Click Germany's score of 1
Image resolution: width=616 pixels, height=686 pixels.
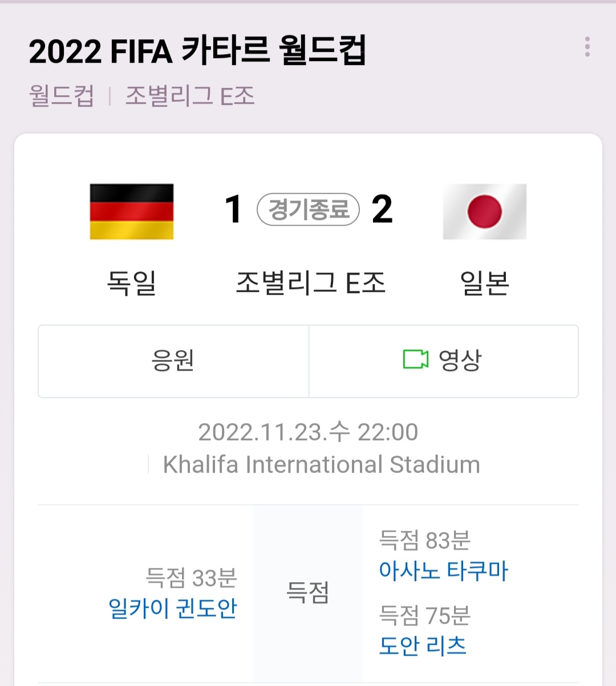[x=233, y=209]
